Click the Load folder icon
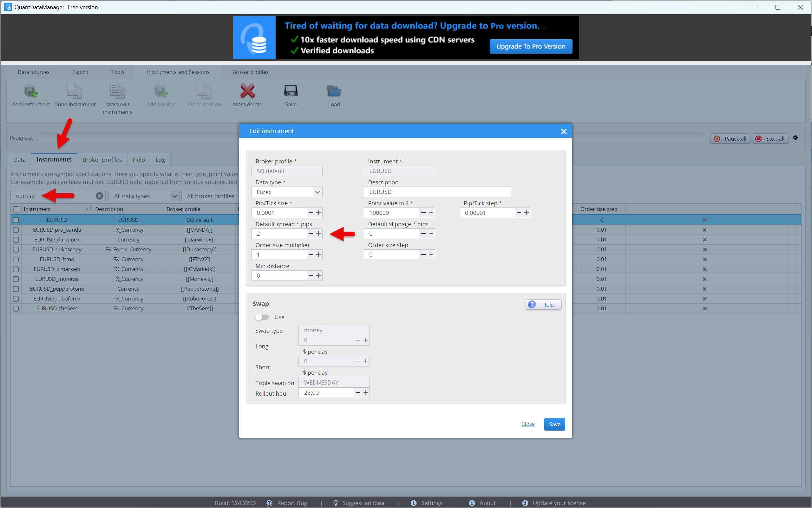Viewport: 812px width, 508px height. click(334, 91)
